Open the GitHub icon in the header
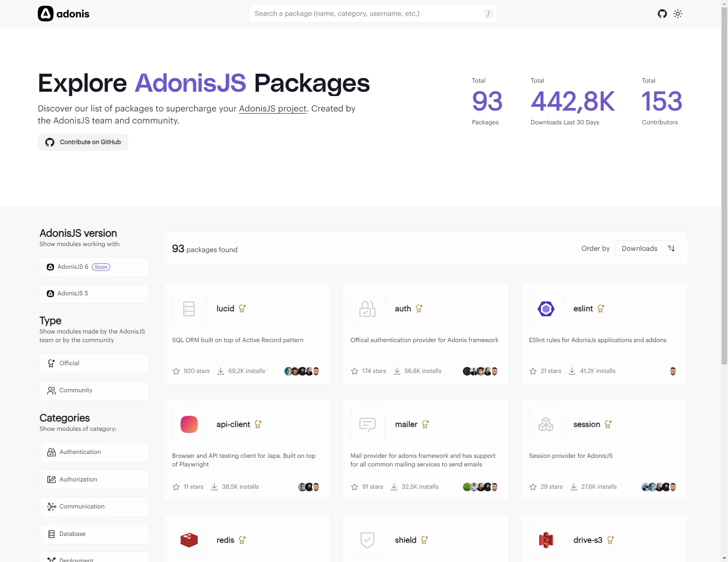The image size is (728, 562). tap(662, 14)
